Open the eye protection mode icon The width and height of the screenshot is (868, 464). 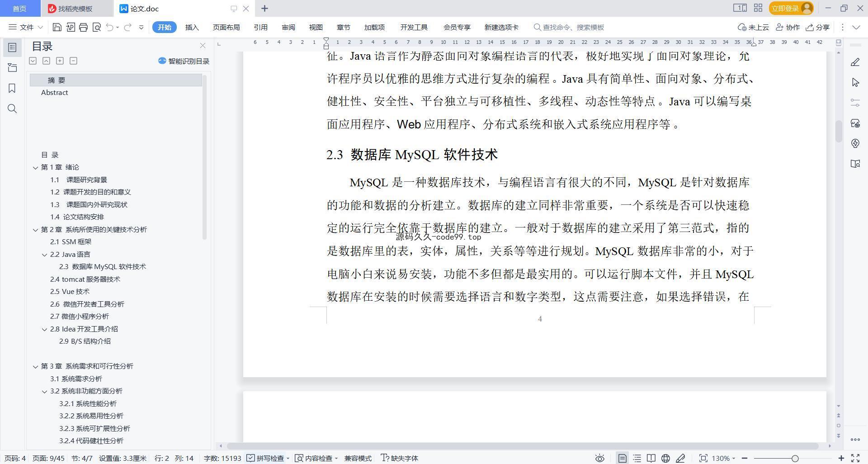[x=599, y=458]
